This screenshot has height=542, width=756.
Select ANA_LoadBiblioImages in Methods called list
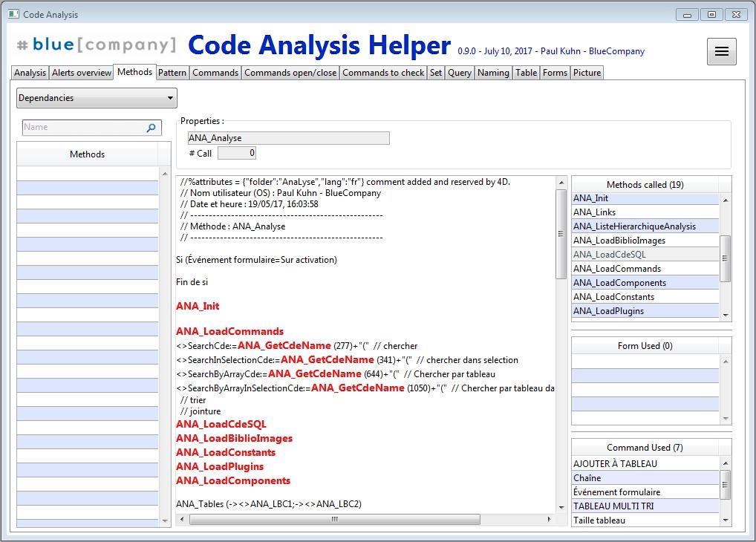[645, 241]
